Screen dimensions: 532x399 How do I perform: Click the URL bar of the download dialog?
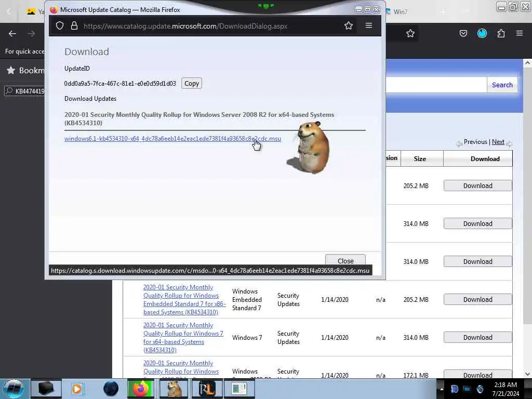(x=204, y=26)
